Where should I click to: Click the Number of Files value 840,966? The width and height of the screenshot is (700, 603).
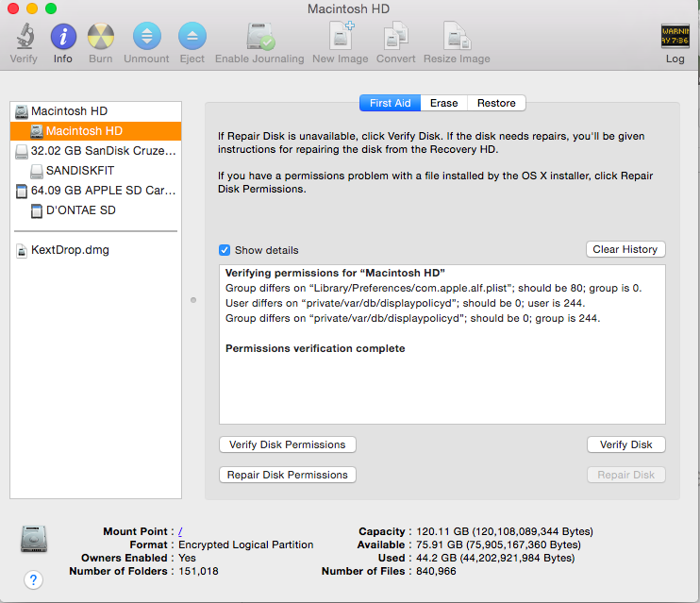[x=436, y=571]
